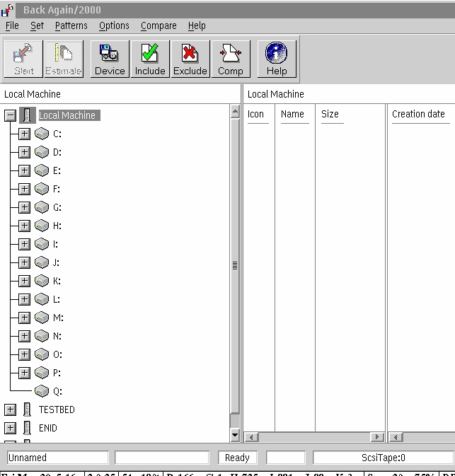Click the Estimate toolbar button
Image resolution: width=455 pixels, height=476 pixels.
tap(64, 59)
